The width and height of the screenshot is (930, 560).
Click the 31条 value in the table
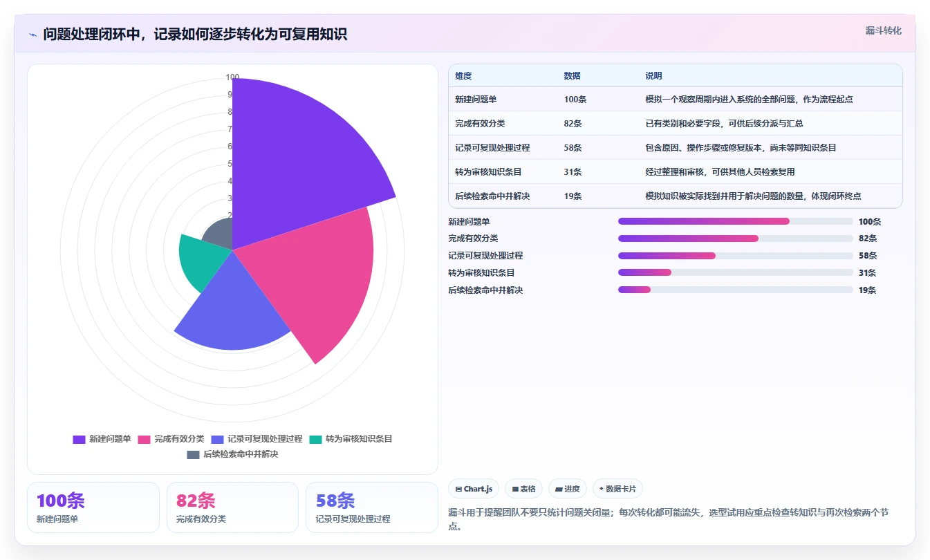tap(573, 172)
